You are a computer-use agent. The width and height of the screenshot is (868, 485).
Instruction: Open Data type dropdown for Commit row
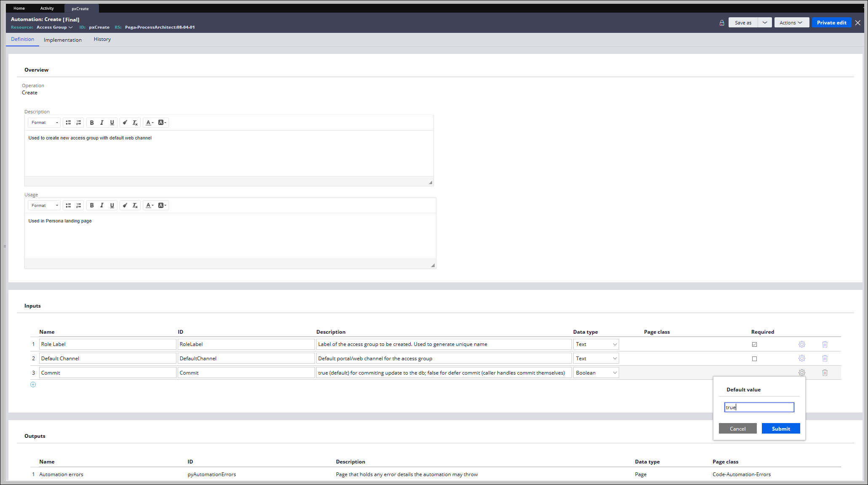click(596, 373)
